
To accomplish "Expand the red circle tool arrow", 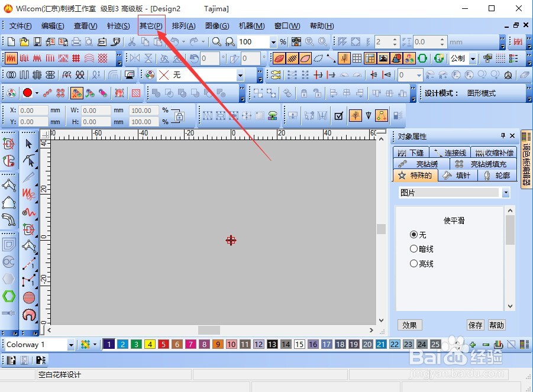I will (37, 93).
